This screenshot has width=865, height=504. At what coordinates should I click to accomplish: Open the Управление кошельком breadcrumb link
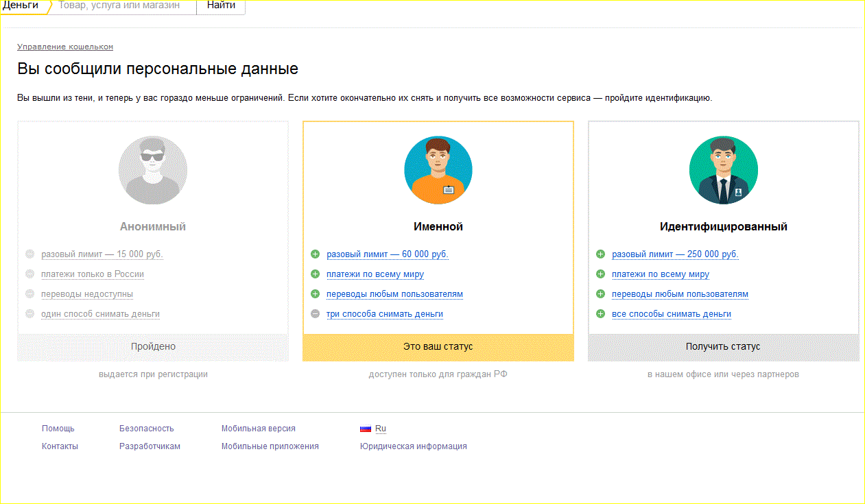click(65, 47)
